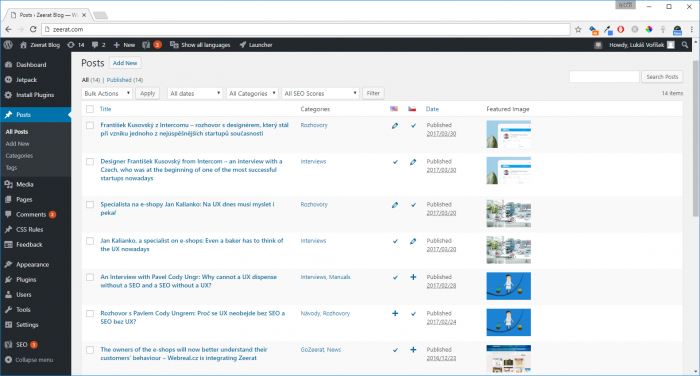Click Apply bulk action button
This screenshot has height=376, width=700.
tap(147, 93)
